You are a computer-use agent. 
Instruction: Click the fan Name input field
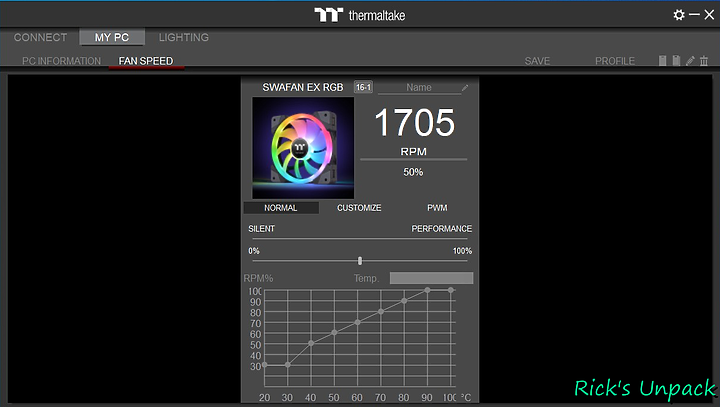(419, 87)
